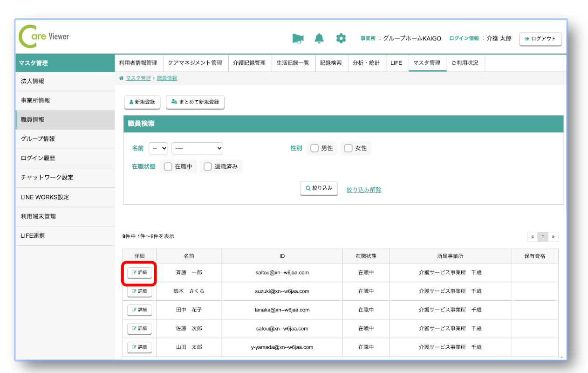Image resolution: width=588 pixels, height=373 pixels.
Task: Toggle the 男性 checkbox
Action: tap(315, 148)
